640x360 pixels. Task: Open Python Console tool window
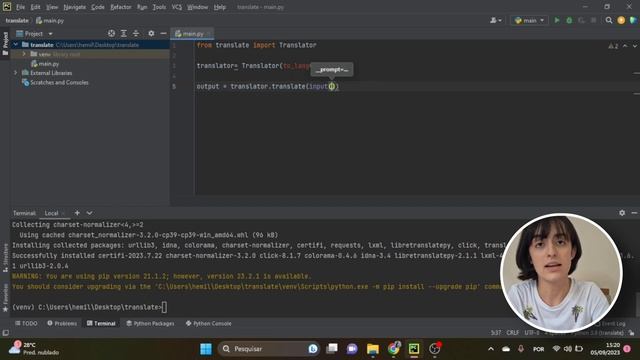click(209, 323)
